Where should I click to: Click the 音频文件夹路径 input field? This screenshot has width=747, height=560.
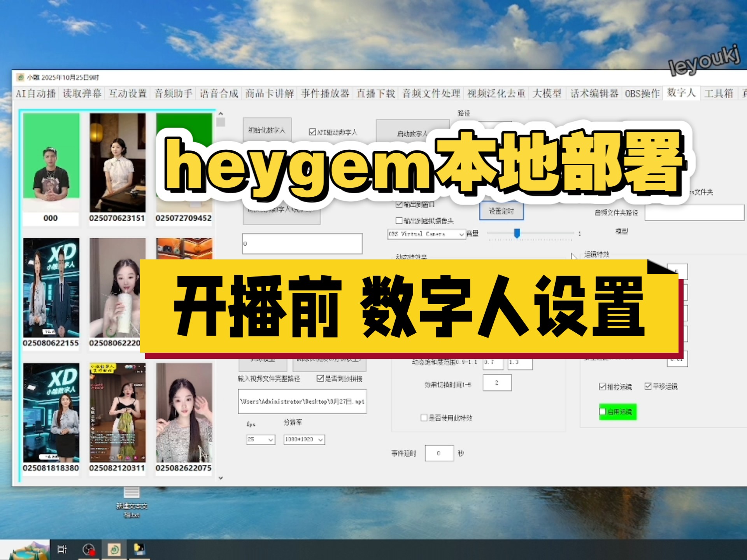point(694,213)
